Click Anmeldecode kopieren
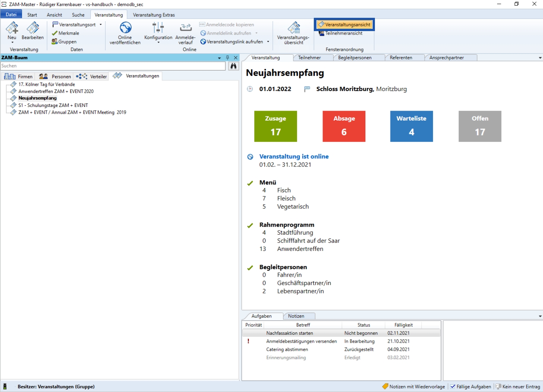The width and height of the screenshot is (543, 392). [x=227, y=25]
